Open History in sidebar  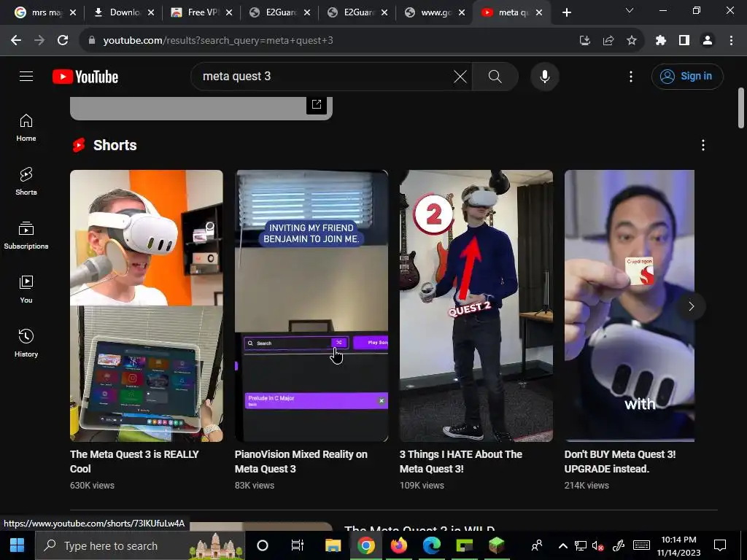coord(26,343)
